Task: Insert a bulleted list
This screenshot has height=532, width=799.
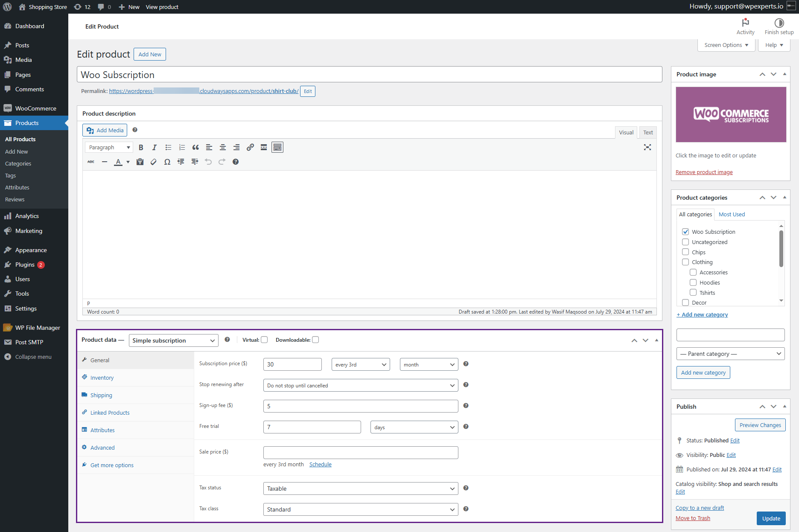Action: click(168, 147)
